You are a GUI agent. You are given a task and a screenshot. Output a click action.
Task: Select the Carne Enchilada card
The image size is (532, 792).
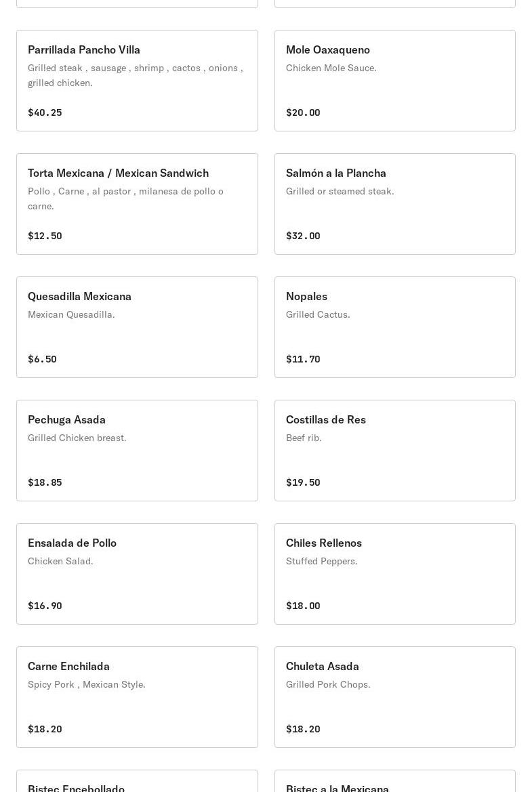coord(137,697)
